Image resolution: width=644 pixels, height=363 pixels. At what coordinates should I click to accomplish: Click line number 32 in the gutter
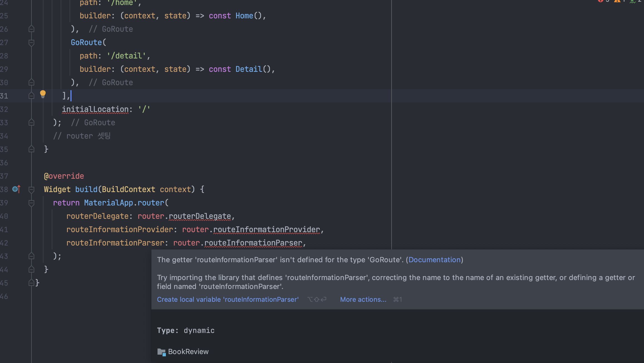pos(4,109)
